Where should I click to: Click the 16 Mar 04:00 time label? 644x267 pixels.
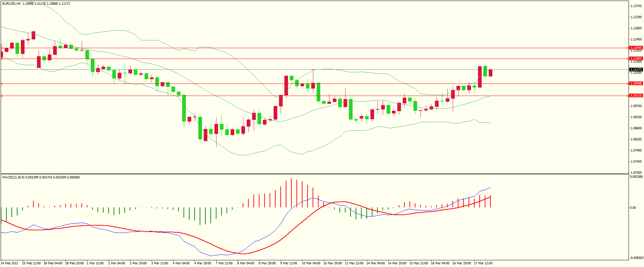tap(440, 263)
